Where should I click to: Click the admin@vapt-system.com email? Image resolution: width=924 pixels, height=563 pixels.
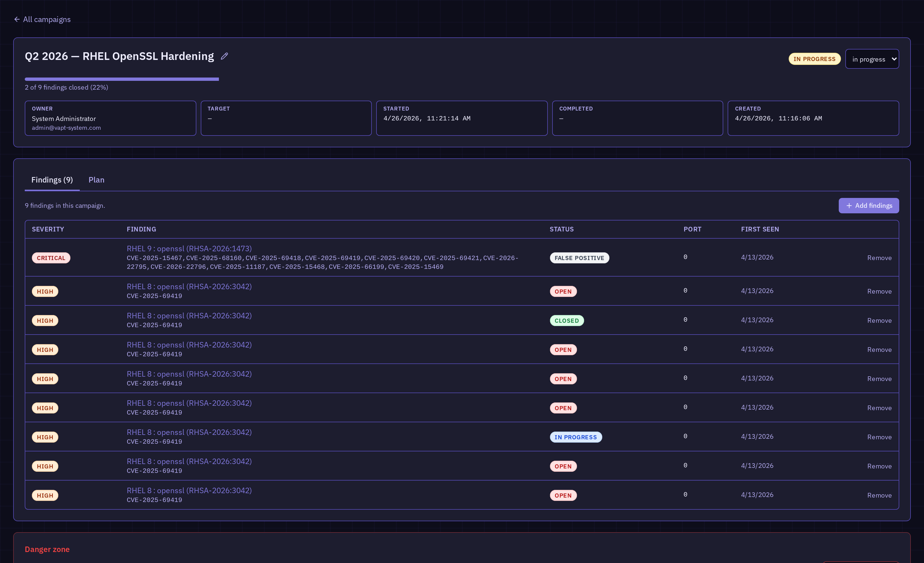pyautogui.click(x=66, y=128)
